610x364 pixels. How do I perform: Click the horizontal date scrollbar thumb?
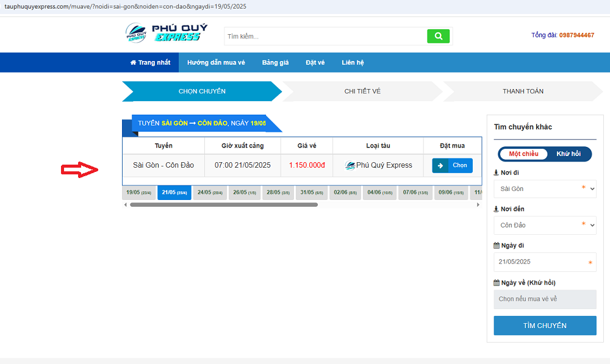(x=224, y=204)
